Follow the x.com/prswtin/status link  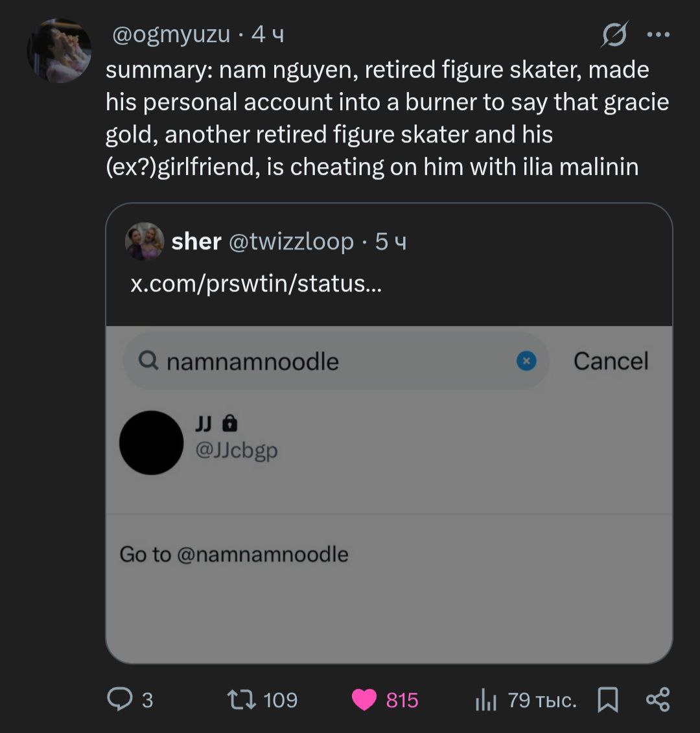[x=256, y=283]
